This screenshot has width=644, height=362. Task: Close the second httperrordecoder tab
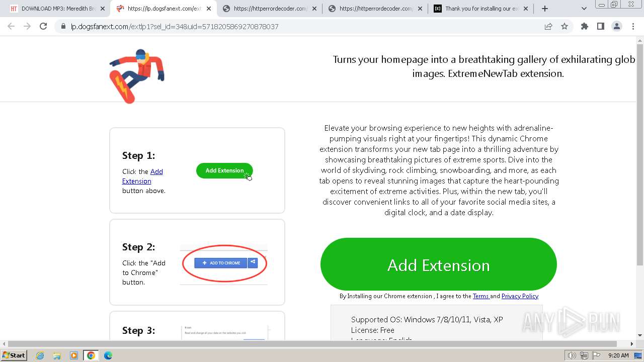click(420, 9)
